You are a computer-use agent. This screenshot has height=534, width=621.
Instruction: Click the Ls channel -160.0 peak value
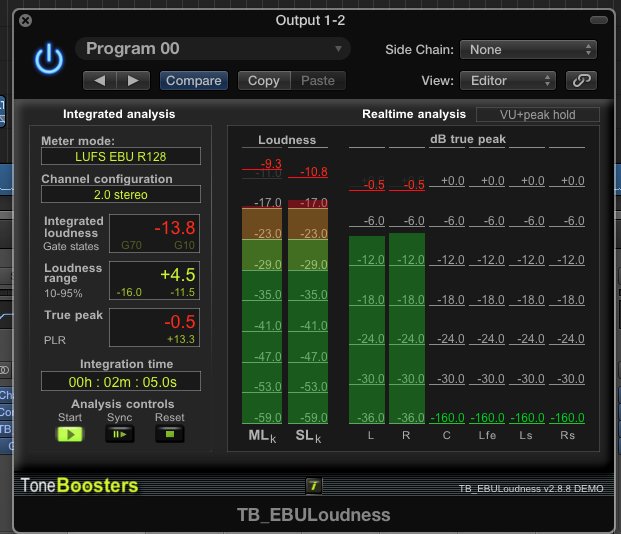(x=527, y=418)
